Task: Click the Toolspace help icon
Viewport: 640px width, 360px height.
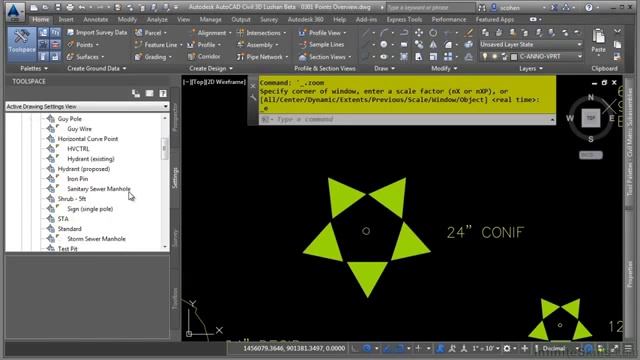Action: [163, 94]
